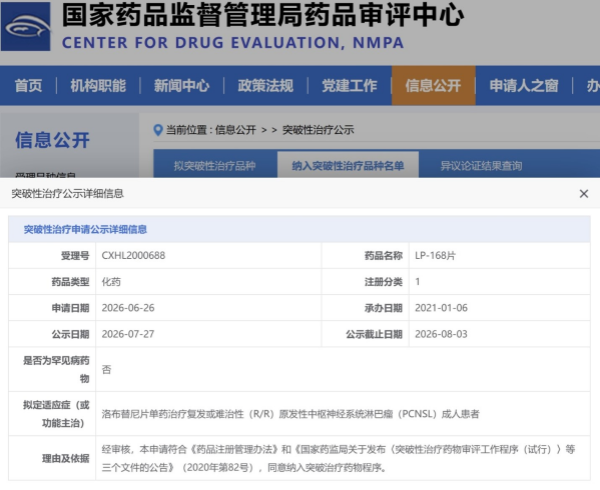Click the NMPA CDE logo icon
The height and width of the screenshot is (490, 600).
pos(26,26)
